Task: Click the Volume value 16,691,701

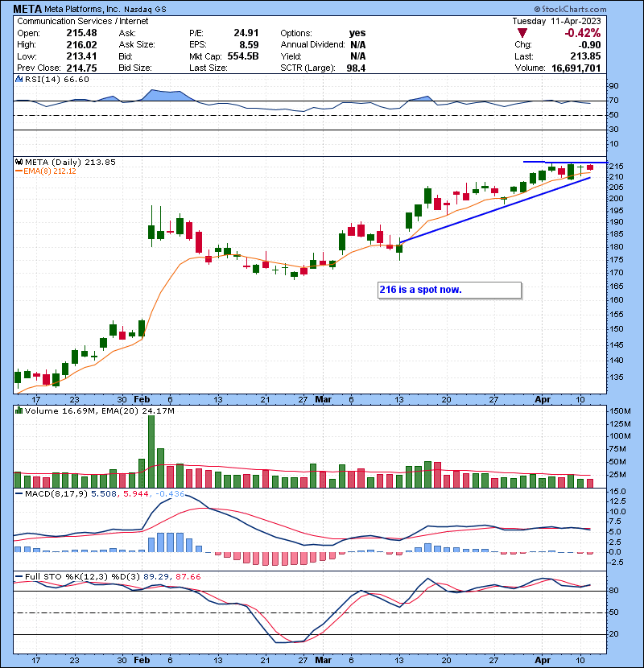Action: [x=576, y=68]
